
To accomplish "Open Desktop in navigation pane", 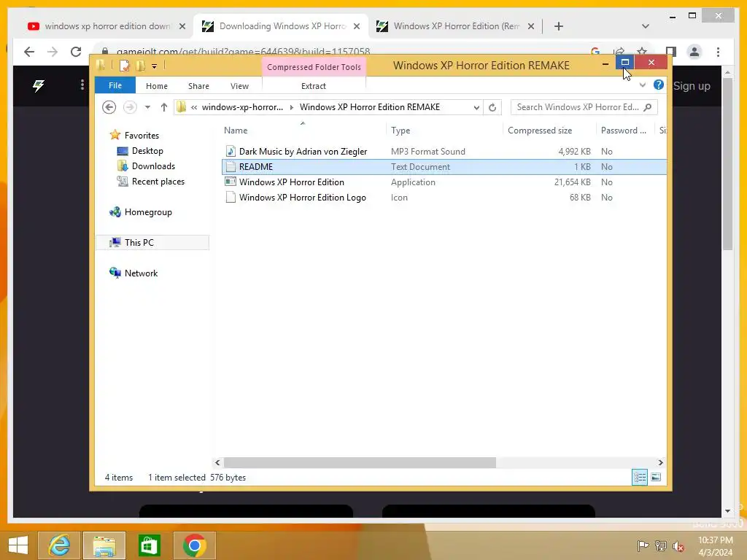I will 147,151.
